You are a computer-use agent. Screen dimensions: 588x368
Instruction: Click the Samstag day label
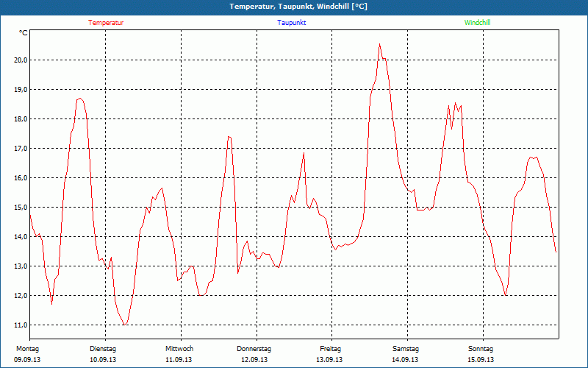click(406, 349)
